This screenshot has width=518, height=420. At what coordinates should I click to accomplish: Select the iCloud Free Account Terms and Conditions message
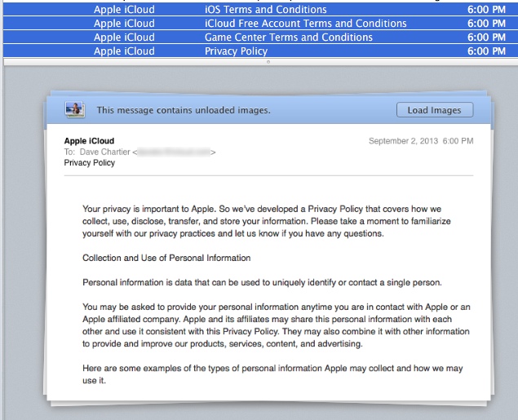coord(259,23)
